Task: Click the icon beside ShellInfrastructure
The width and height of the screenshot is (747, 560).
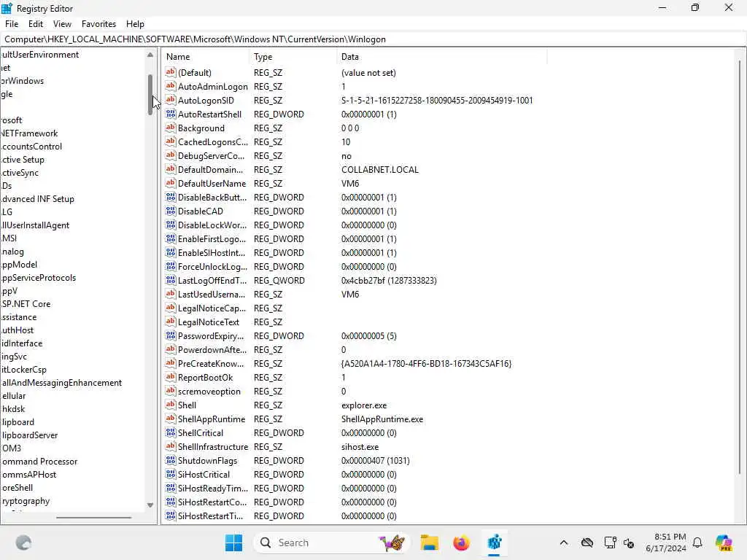Action: (171, 446)
